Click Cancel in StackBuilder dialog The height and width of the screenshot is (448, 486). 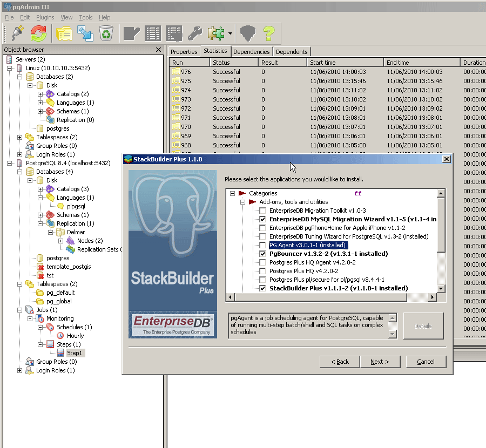click(x=426, y=362)
